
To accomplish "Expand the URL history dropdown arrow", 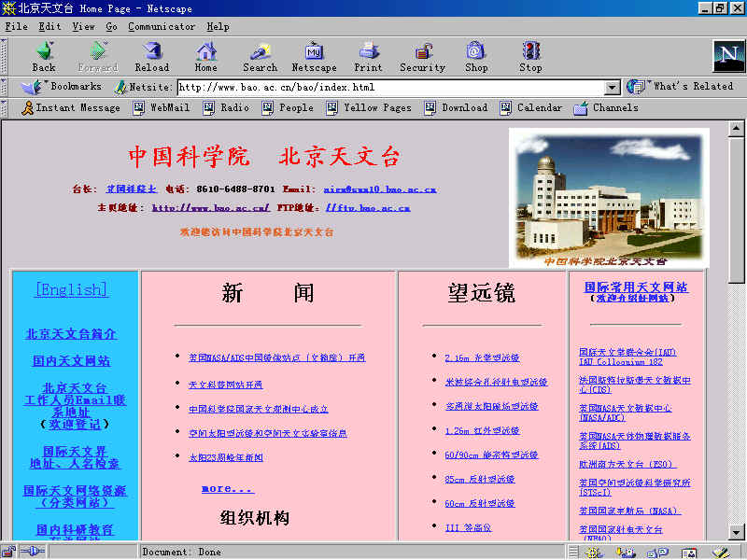I will click(x=612, y=88).
